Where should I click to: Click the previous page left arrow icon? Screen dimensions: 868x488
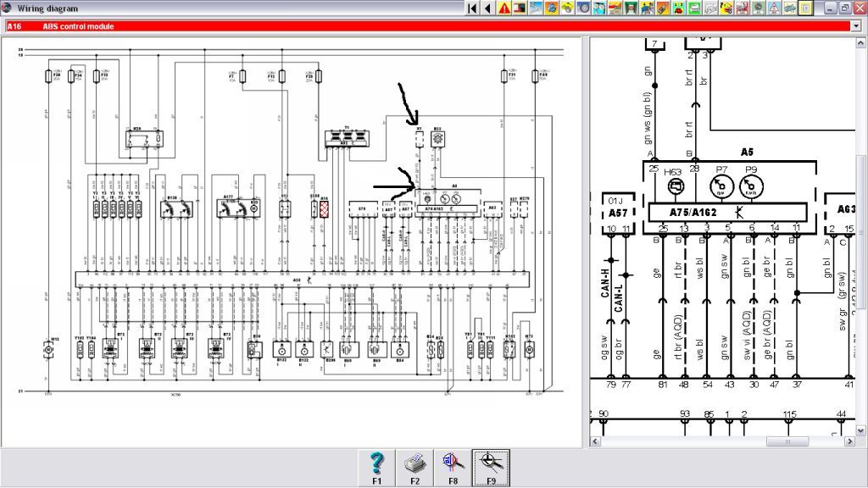click(487, 8)
